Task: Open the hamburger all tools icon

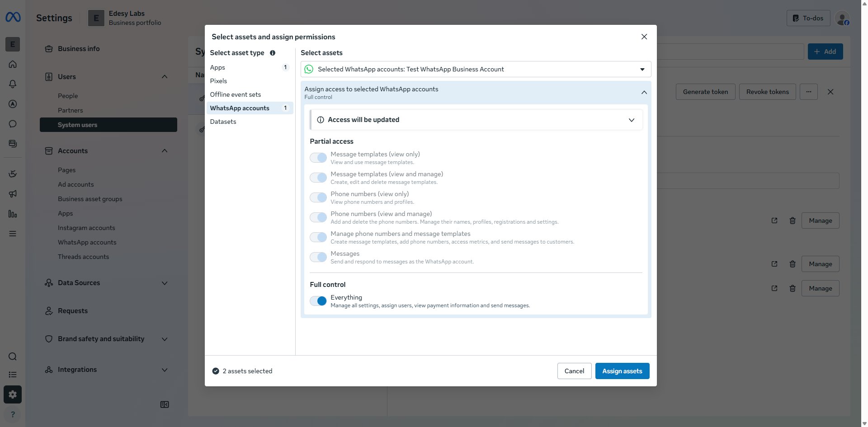Action: click(x=13, y=234)
